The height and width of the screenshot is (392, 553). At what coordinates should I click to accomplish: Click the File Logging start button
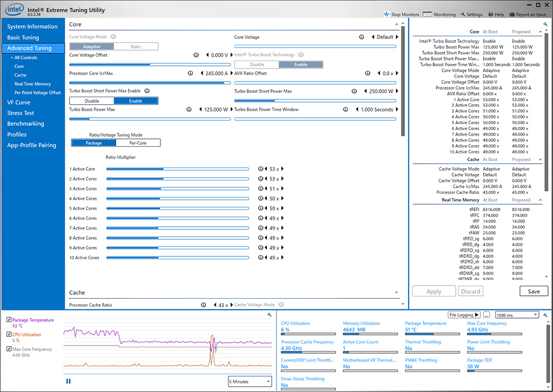tap(464, 315)
